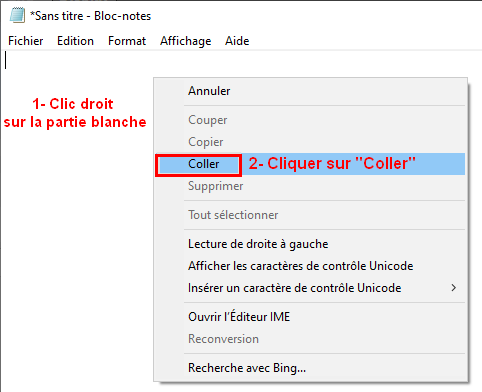Open the Affichage menu

pos(185,41)
